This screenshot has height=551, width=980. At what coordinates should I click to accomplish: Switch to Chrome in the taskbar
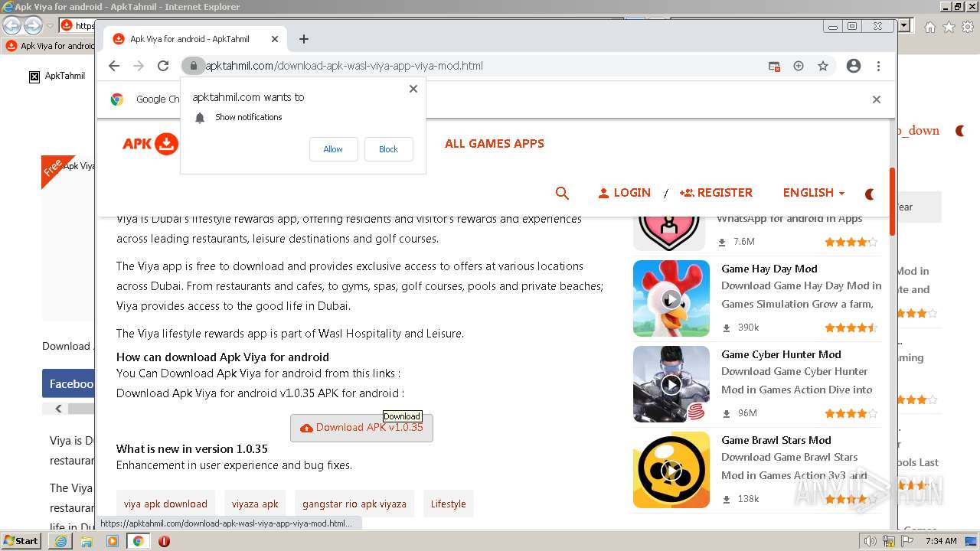[x=138, y=541]
